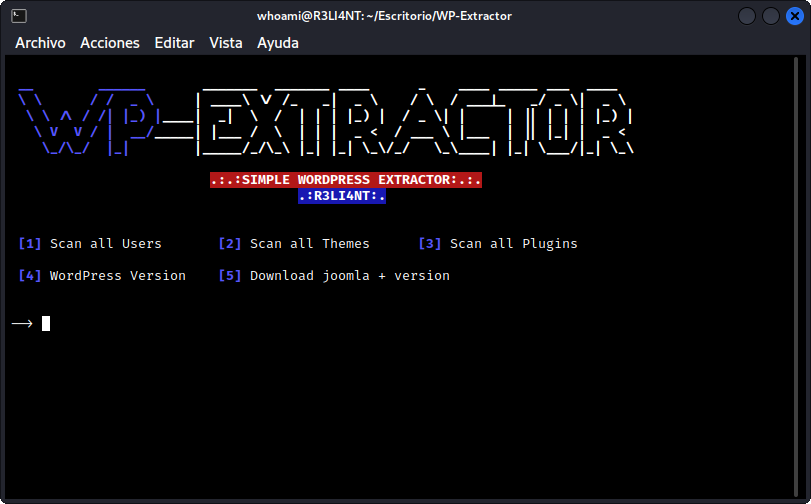Close the terminal window with blue X
The image size is (811, 504).
click(x=794, y=16)
